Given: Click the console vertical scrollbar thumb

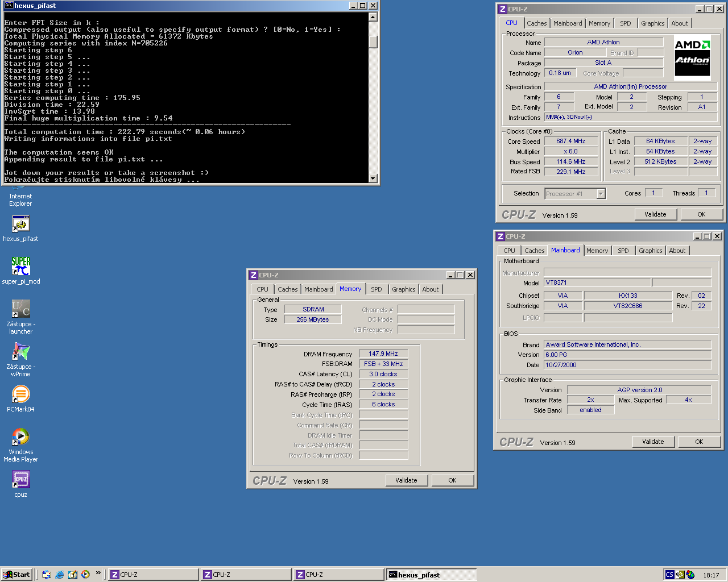Looking at the screenshot, I should pyautogui.click(x=373, y=42).
